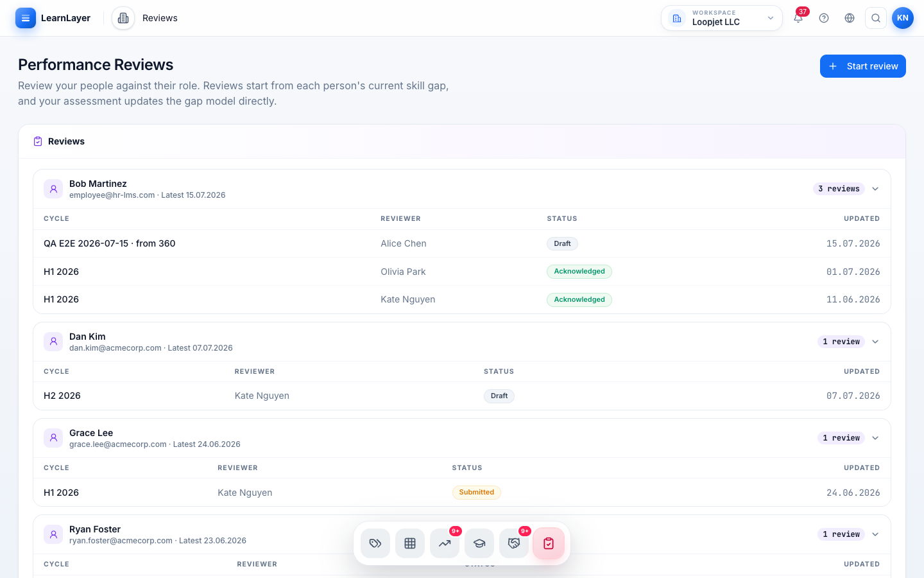The width and height of the screenshot is (924, 578).
Task: Open the Loopjet LLC workspace dropdown
Action: [x=722, y=18]
